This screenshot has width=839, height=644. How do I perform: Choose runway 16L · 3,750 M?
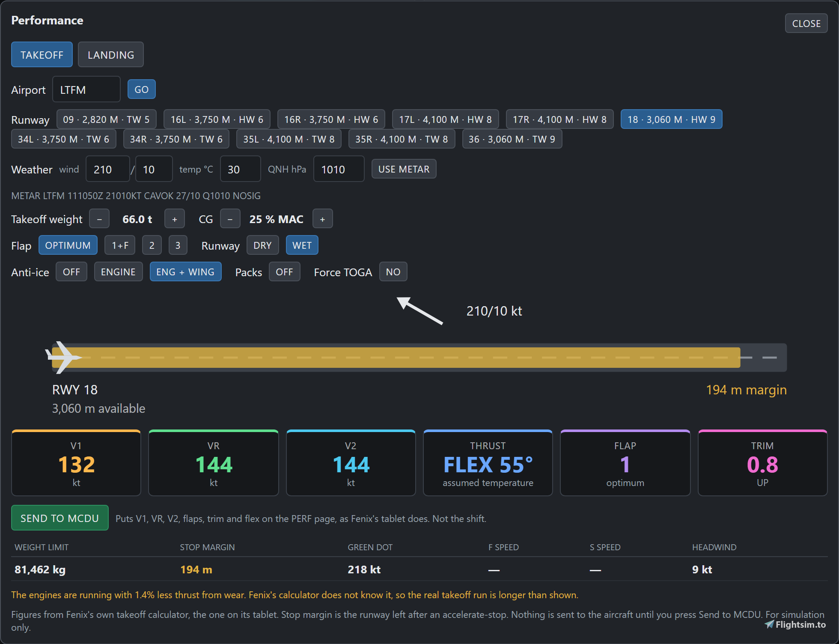[217, 119]
